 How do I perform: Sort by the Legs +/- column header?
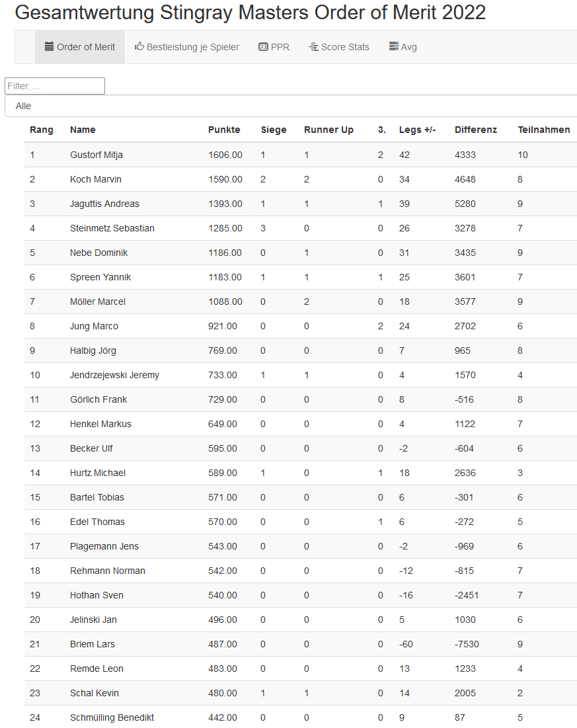417,130
